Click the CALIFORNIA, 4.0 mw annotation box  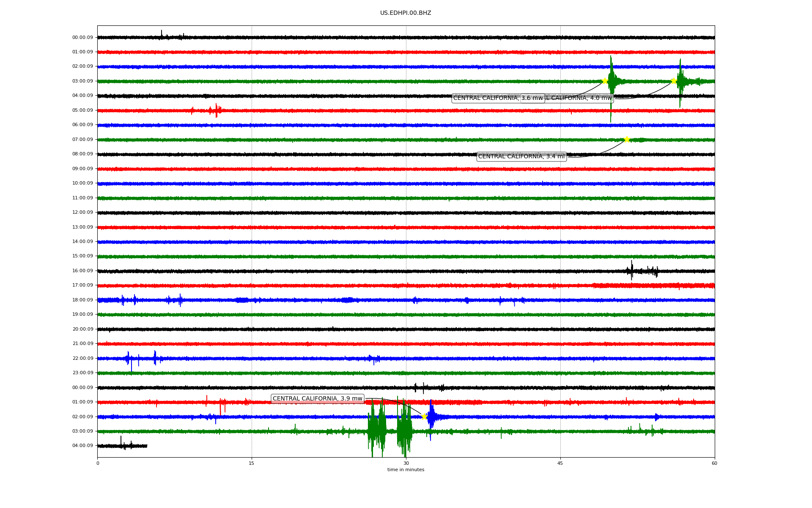(579, 98)
